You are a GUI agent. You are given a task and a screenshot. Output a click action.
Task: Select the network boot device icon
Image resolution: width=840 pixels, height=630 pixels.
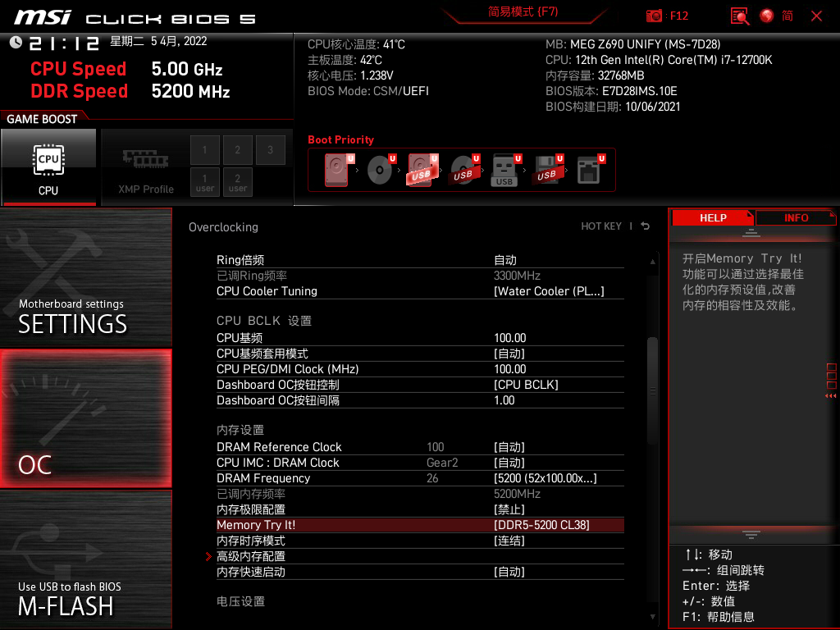(x=591, y=170)
